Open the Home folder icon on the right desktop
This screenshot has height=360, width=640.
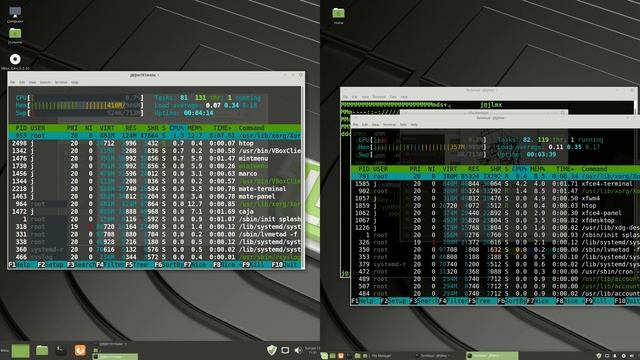point(338,13)
